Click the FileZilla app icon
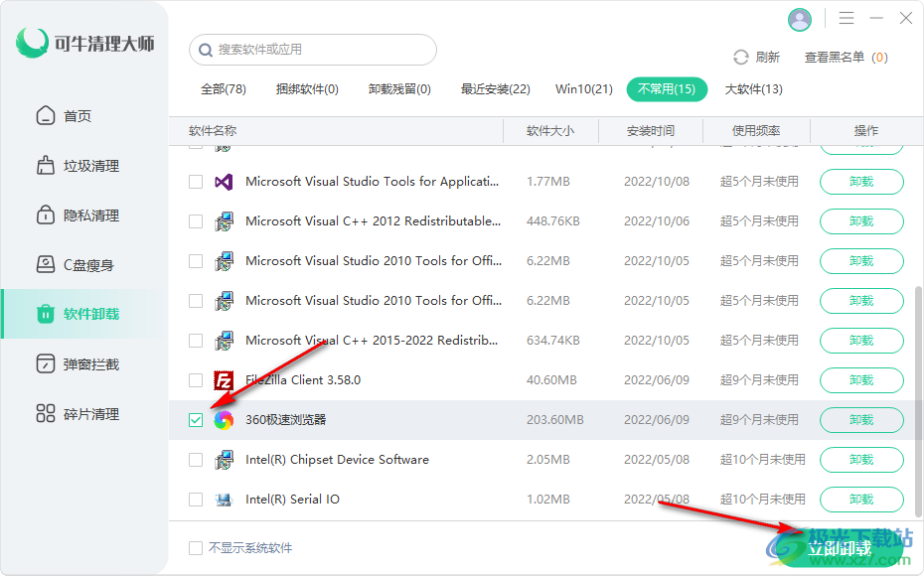This screenshot has width=924, height=576. pos(224,380)
